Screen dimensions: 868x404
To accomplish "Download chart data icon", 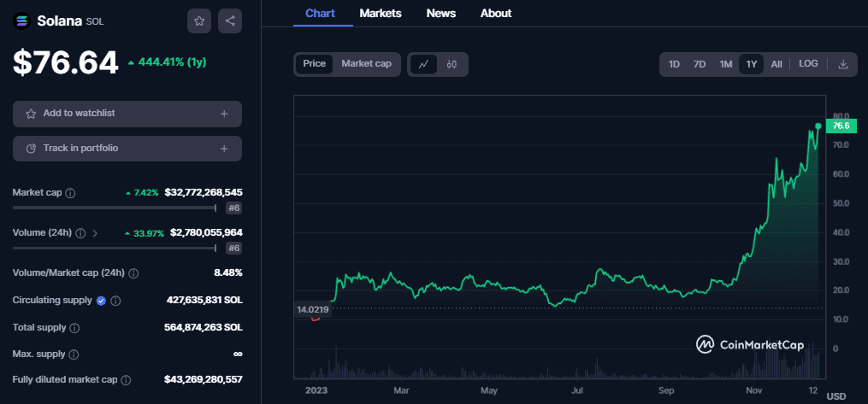I will coord(843,64).
